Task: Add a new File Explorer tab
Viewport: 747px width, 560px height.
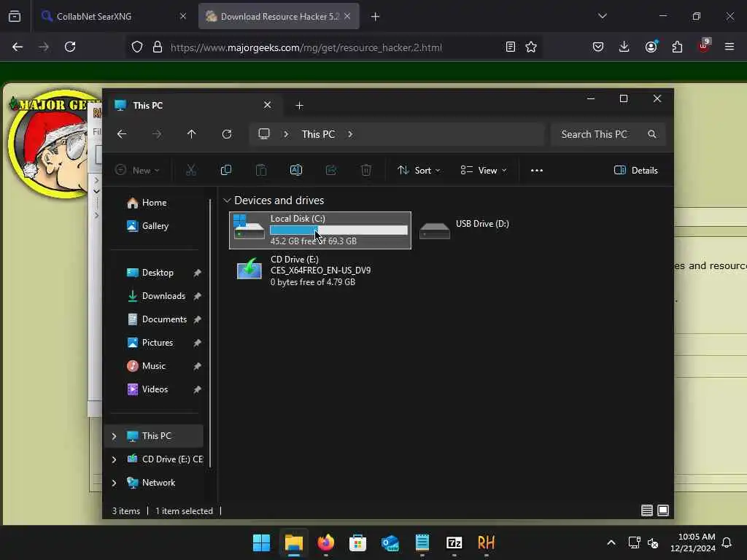Action: [300, 105]
